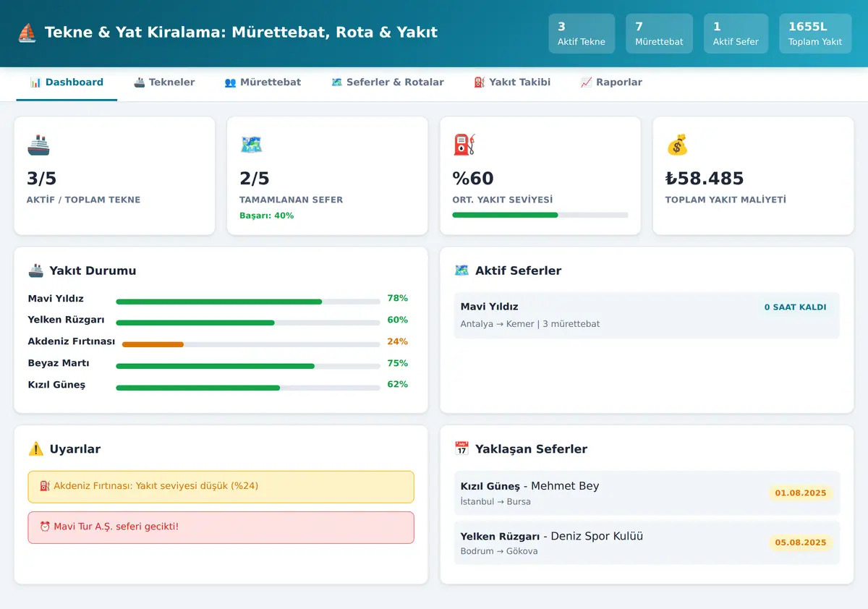Viewport: 868px width, 609px height.
Task: Click the warning triangle icon beside Uyarılar
Action: [x=35, y=448]
